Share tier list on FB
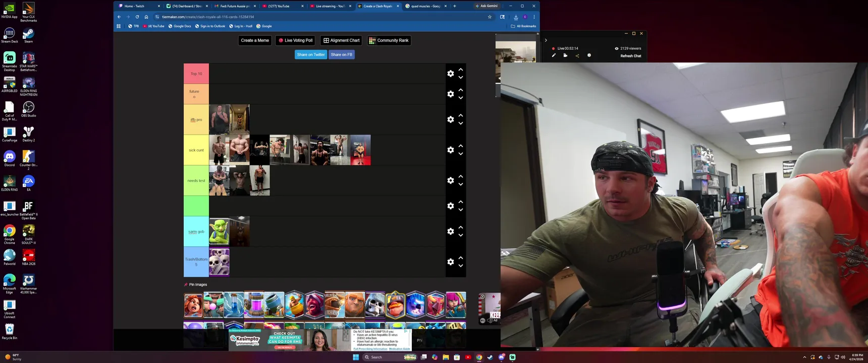Image resolution: width=868 pixels, height=363 pixels. tap(341, 54)
